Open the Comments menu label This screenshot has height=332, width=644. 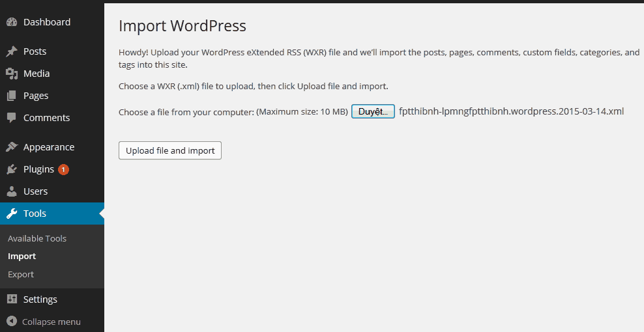click(46, 118)
